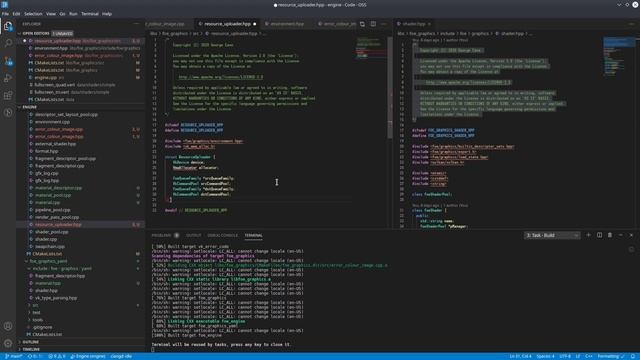Open the sixth activity bar icon below Extensions
Screen dimensions: 640x360
click(8, 112)
